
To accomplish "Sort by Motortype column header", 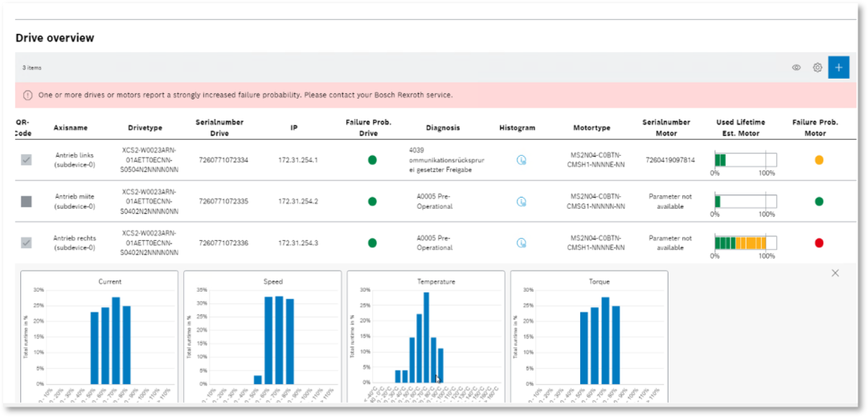I will tap(592, 128).
